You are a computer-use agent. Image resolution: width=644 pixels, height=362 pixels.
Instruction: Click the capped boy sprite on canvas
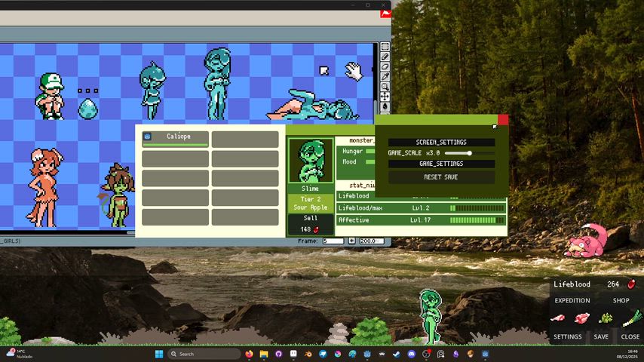click(x=50, y=96)
